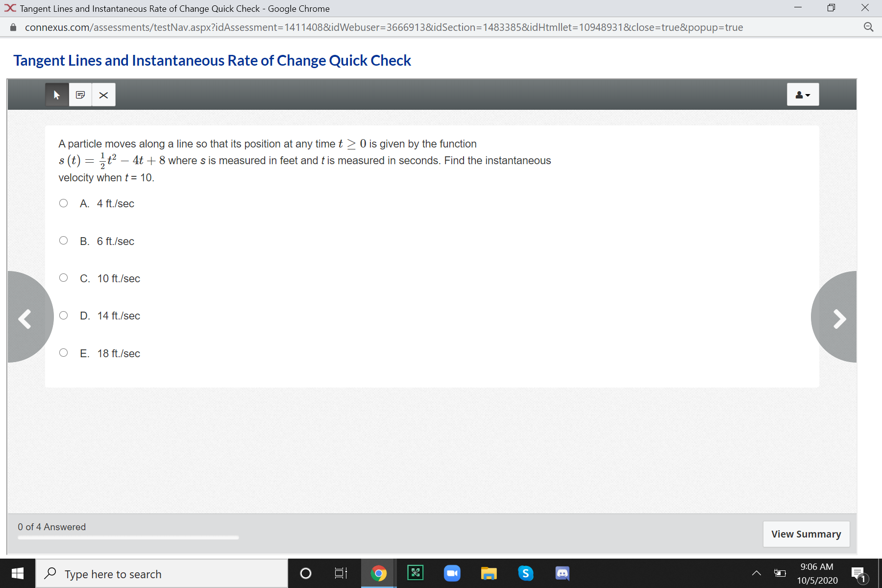Click the magnifier icon in the address bar
Image resolution: width=882 pixels, height=588 pixels.
tap(869, 27)
